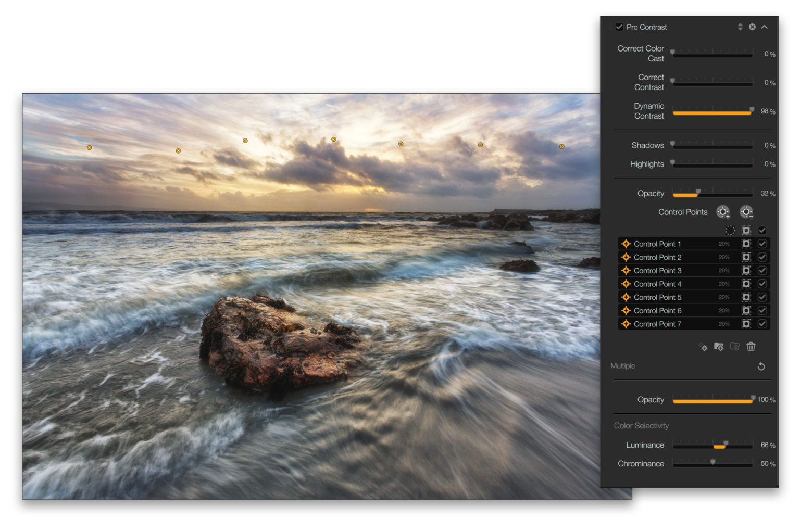800x532 pixels.
Task: Select Control Point 4 in the list
Action: click(x=657, y=284)
